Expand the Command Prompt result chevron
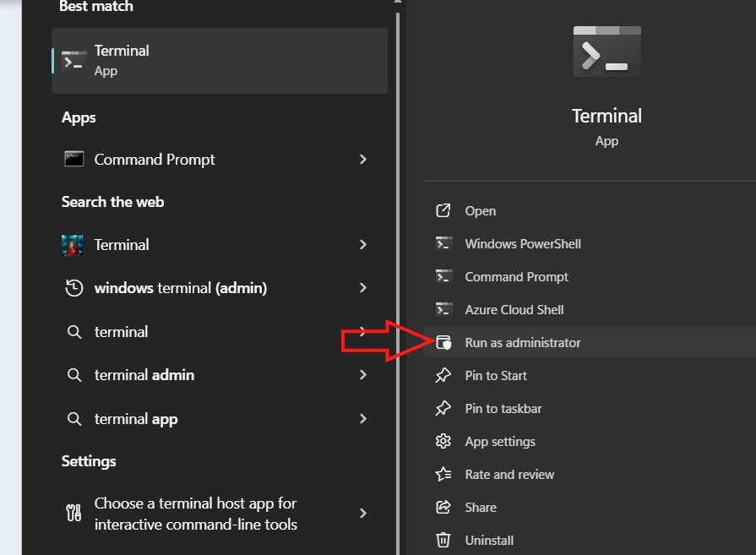This screenshot has height=555, width=756. pyautogui.click(x=363, y=159)
